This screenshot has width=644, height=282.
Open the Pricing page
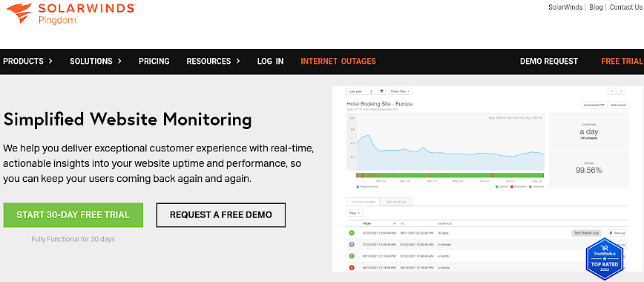154,62
